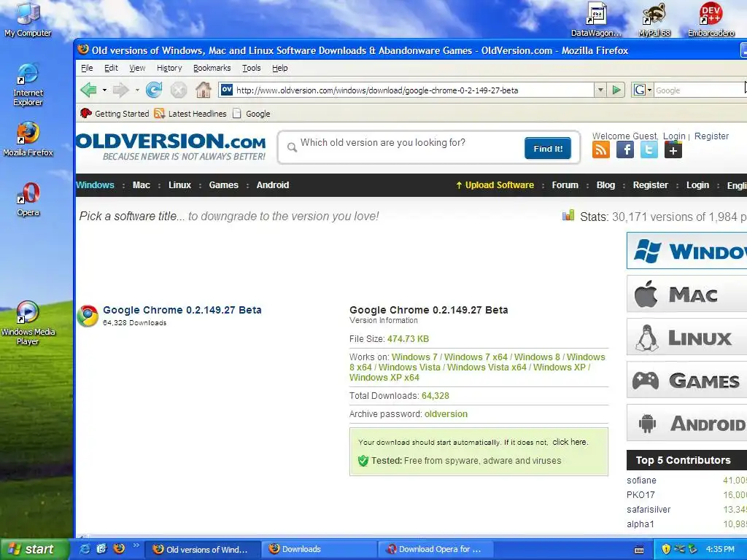The width and height of the screenshot is (747, 560).
Task: Click the 'click here' download link
Action: [x=570, y=442]
